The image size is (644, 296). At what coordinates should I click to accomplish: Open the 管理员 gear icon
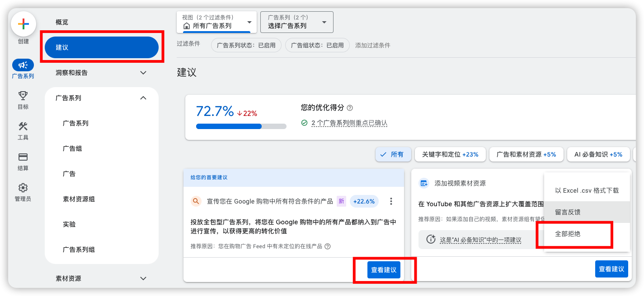(x=23, y=188)
